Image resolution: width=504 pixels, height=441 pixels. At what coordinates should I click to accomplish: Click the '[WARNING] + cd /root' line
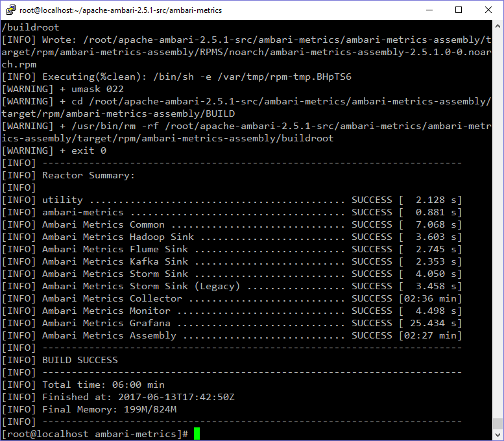pyautogui.click(x=246, y=108)
